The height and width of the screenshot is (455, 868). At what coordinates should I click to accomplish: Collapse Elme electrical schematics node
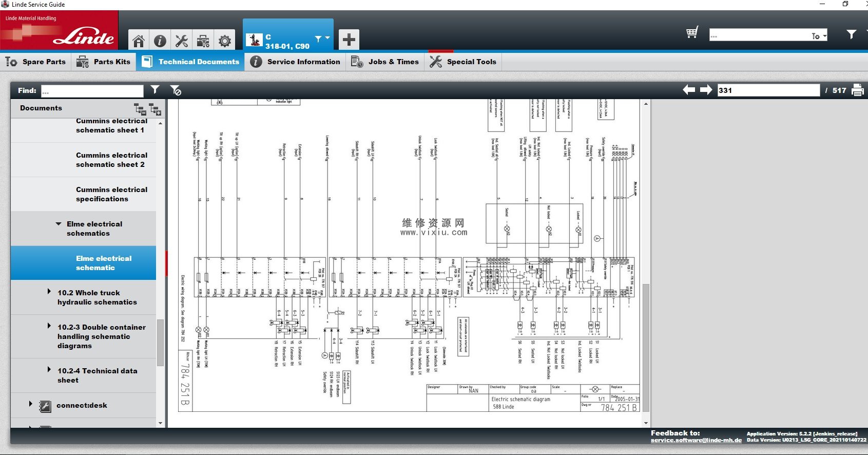[x=59, y=224]
